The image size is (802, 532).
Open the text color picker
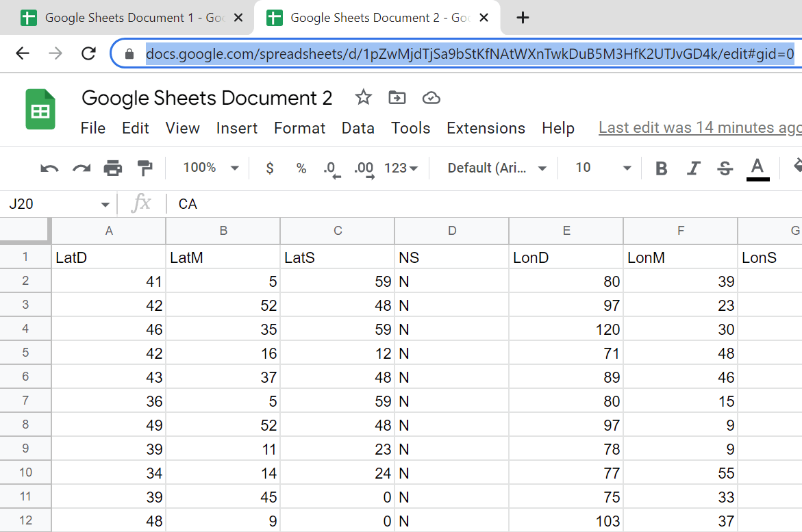[x=757, y=169]
